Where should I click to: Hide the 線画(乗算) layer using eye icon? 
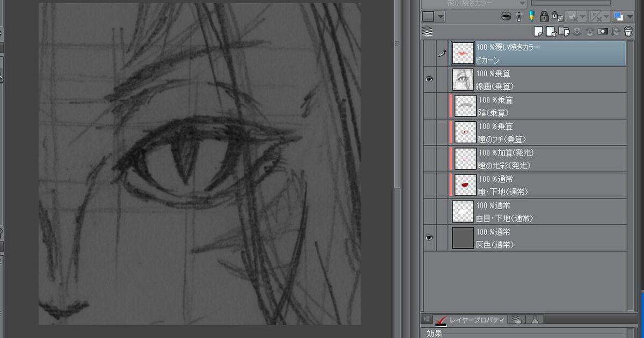[429, 79]
